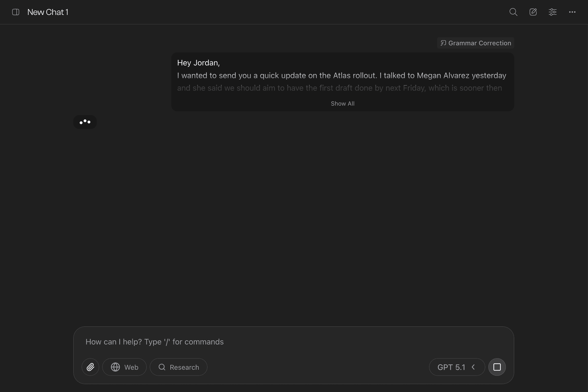
Task: Start a new chat with compose icon
Action: (533, 12)
